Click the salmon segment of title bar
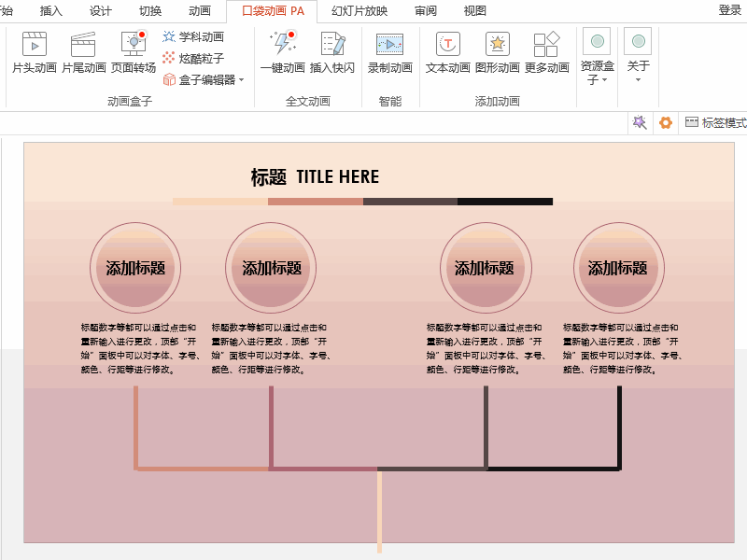This screenshot has width=747, height=560. pos(316,202)
